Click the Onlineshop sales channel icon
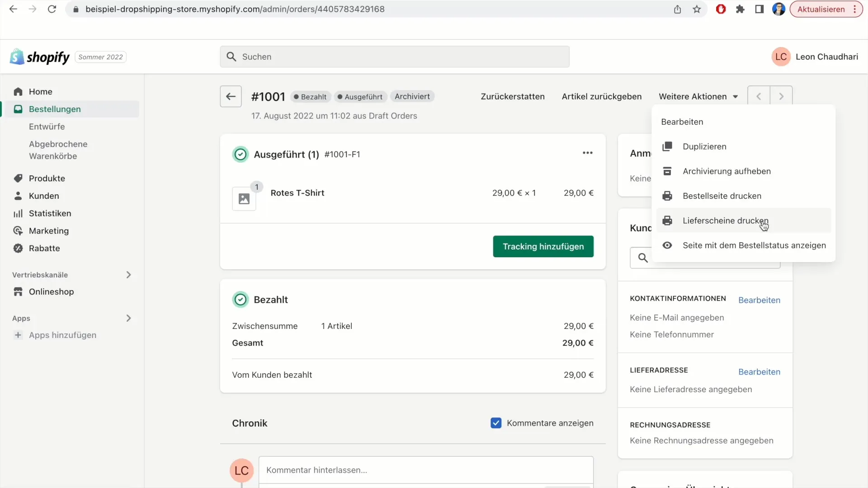The width and height of the screenshot is (868, 488). [19, 291]
